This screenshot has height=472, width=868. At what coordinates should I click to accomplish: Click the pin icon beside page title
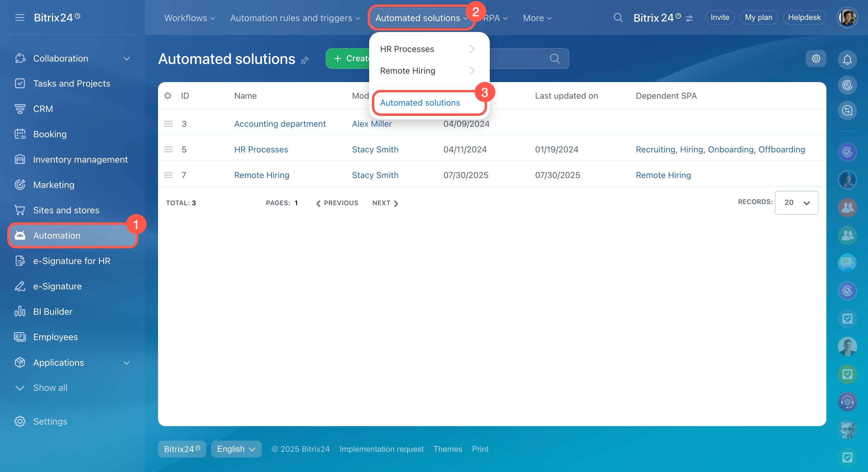click(305, 60)
